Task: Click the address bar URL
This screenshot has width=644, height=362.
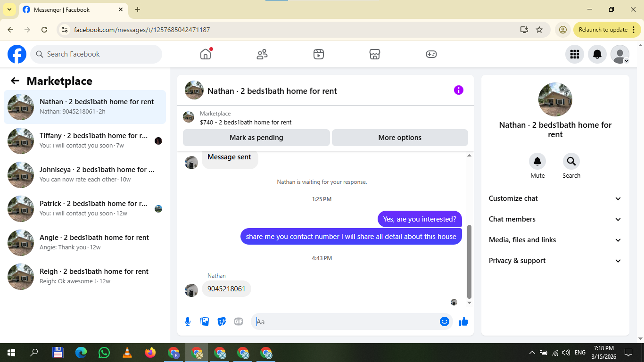Action: (142, 30)
